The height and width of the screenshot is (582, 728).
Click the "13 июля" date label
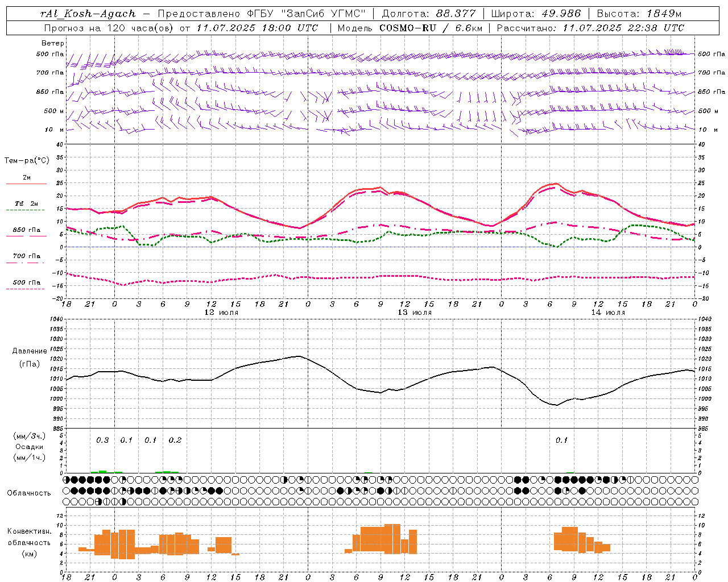point(415,313)
